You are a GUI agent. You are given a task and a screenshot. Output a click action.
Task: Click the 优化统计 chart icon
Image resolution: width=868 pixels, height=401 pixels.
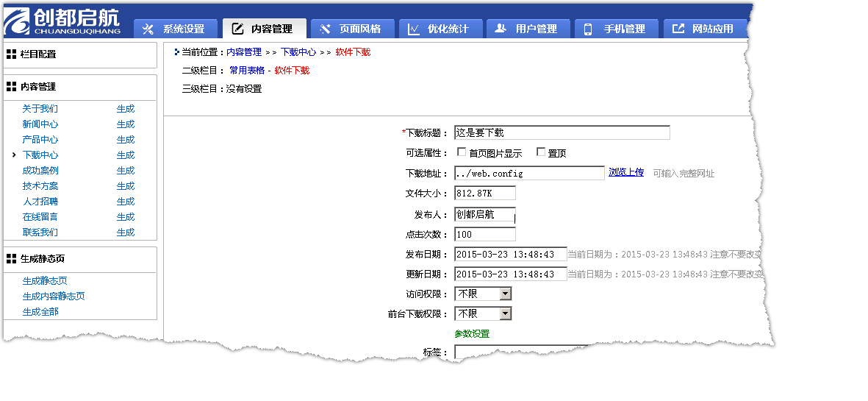[414, 29]
